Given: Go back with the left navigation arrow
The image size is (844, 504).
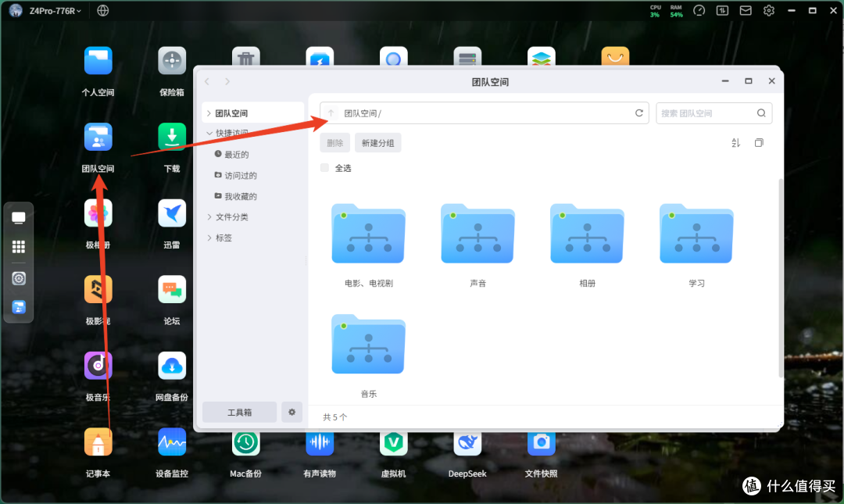Looking at the screenshot, I should click(x=207, y=81).
